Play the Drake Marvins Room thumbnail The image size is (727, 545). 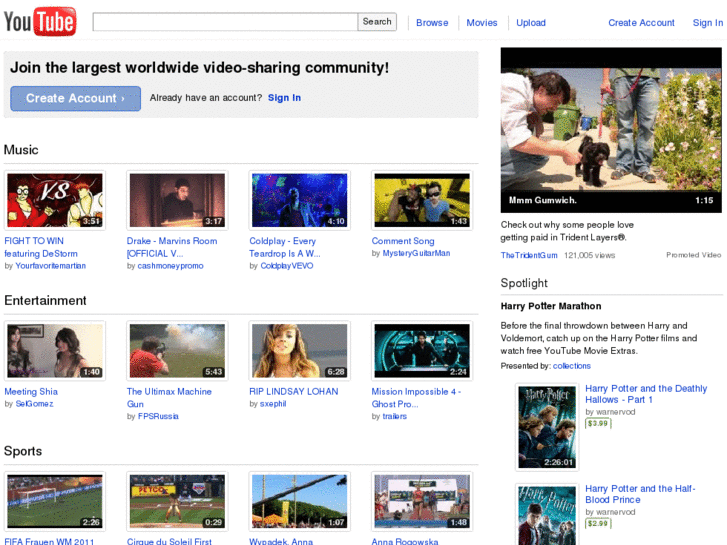tap(177, 200)
